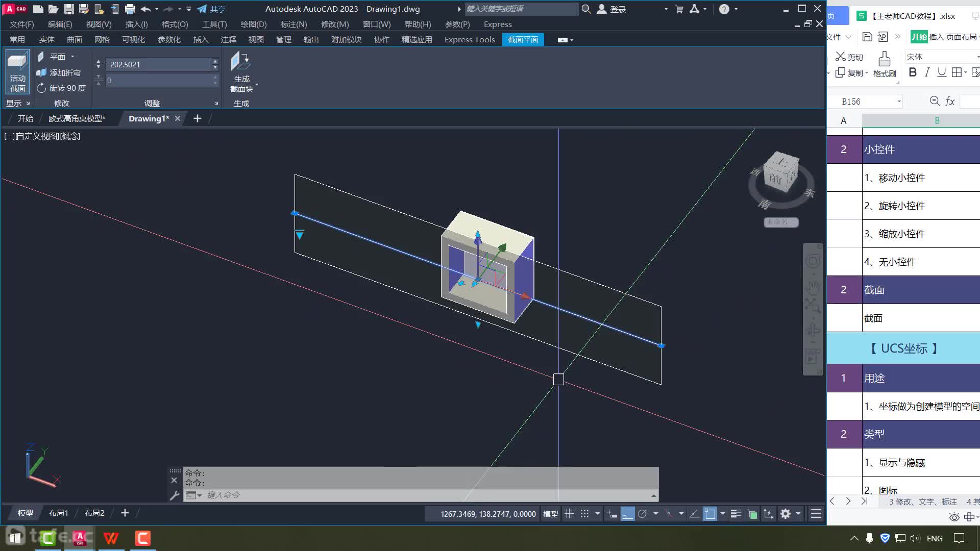Toggle isometric drafting in status bar

click(668, 514)
